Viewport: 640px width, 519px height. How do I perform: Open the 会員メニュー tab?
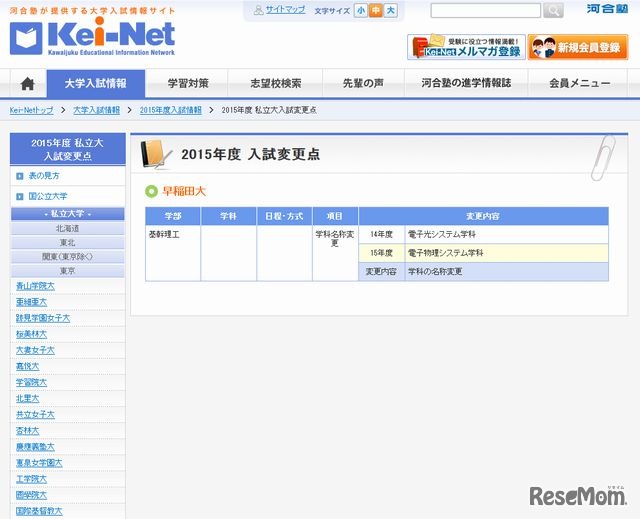pos(579,84)
